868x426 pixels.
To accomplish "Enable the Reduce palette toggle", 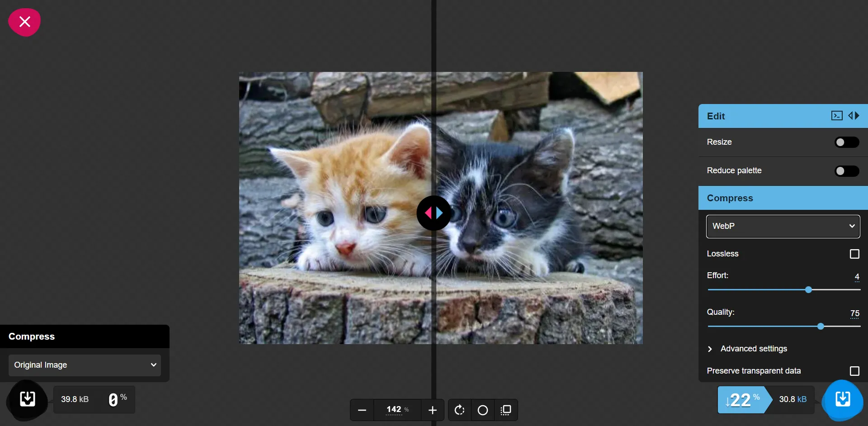I will point(847,171).
